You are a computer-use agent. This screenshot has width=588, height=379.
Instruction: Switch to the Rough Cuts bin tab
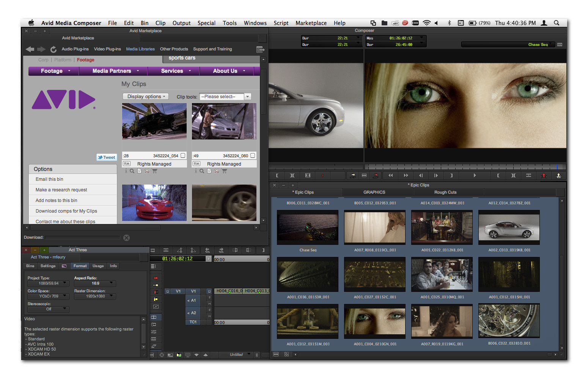pos(445,193)
